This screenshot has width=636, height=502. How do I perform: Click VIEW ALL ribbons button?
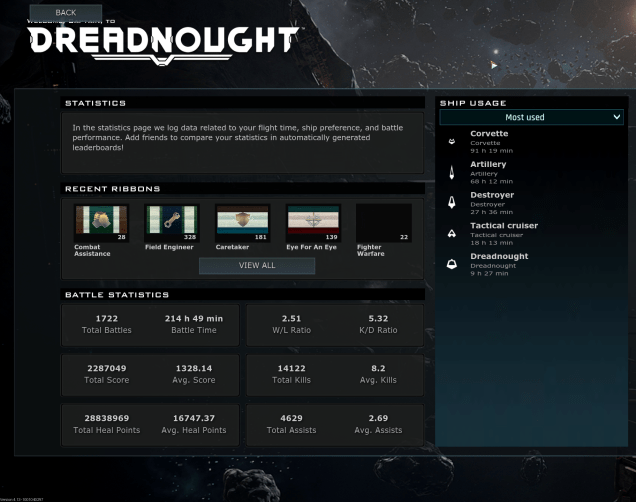pos(257,266)
